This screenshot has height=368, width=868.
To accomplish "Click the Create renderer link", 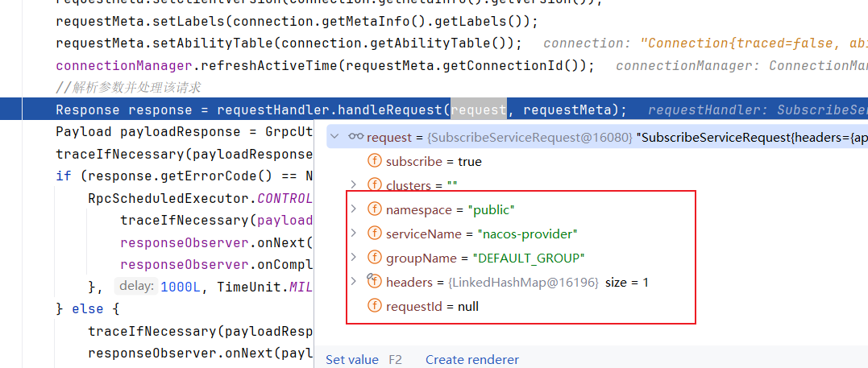I will [472, 359].
